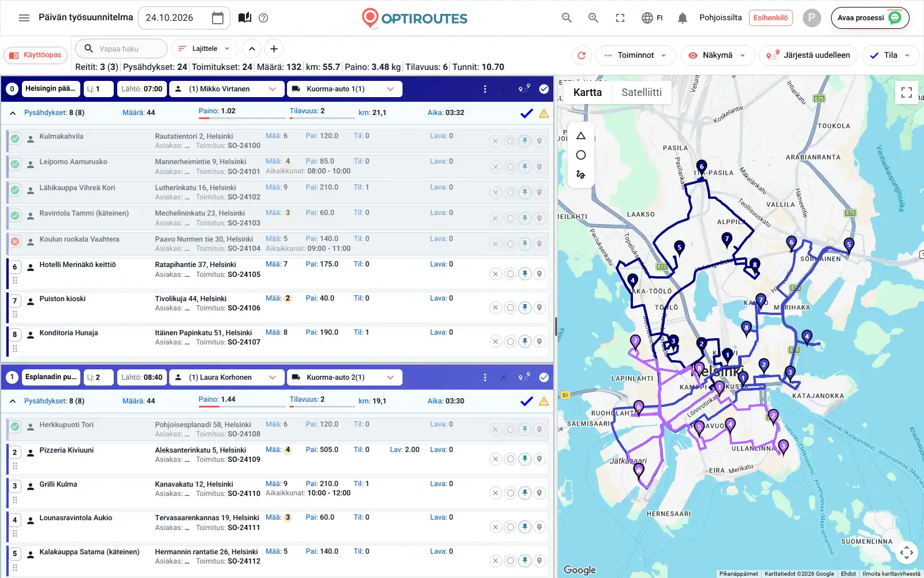Click the Esihenkilö role badge

[770, 18]
